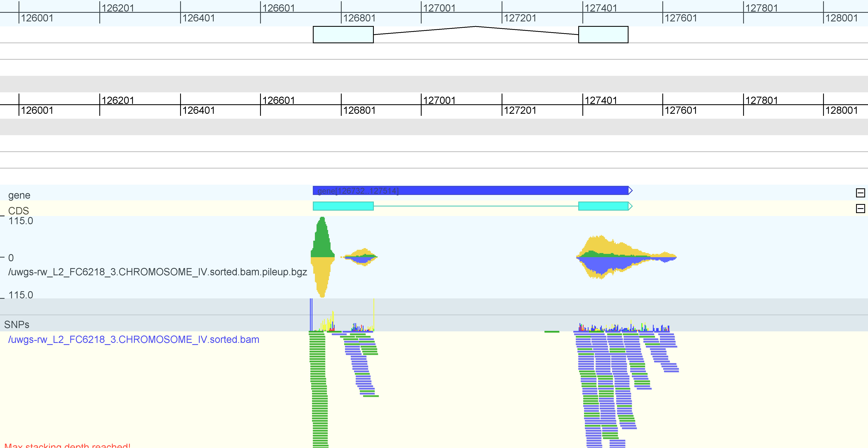
Task: Click the second exon box in top panel
Action: 603,35
